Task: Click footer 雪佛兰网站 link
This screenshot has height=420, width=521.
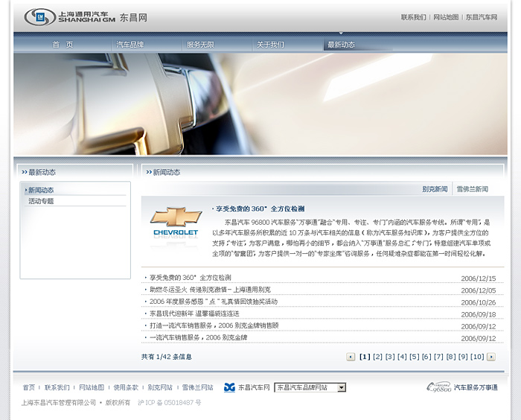Action: (x=198, y=387)
